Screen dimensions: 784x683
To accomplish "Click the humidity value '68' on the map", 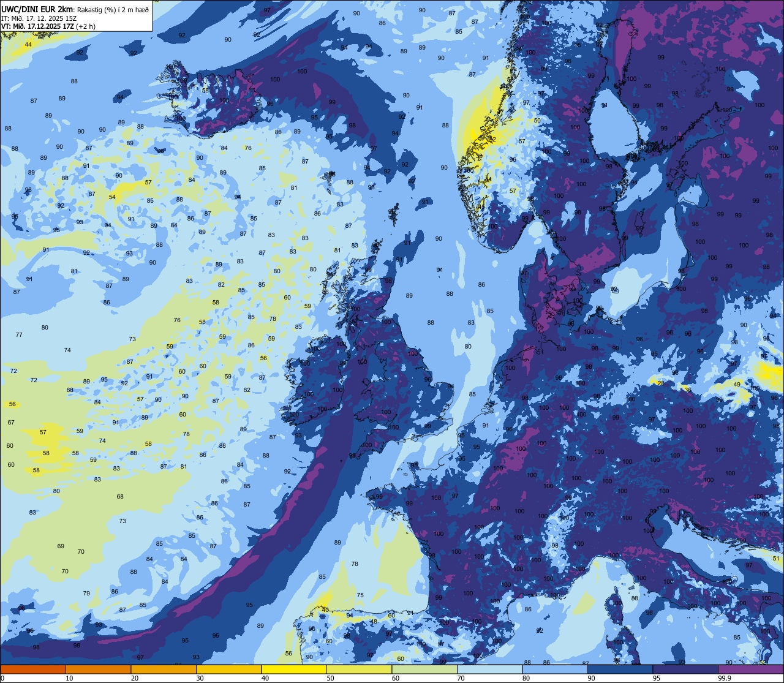I will tap(120, 496).
